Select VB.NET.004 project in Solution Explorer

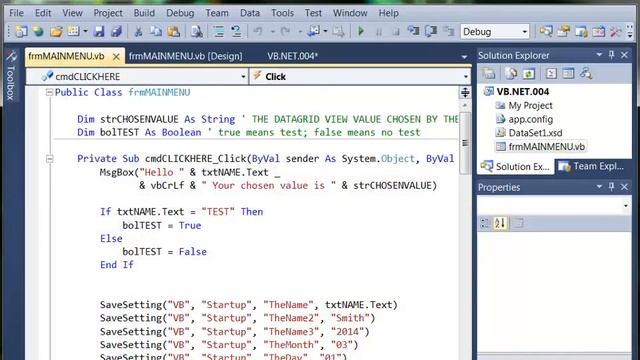522,92
